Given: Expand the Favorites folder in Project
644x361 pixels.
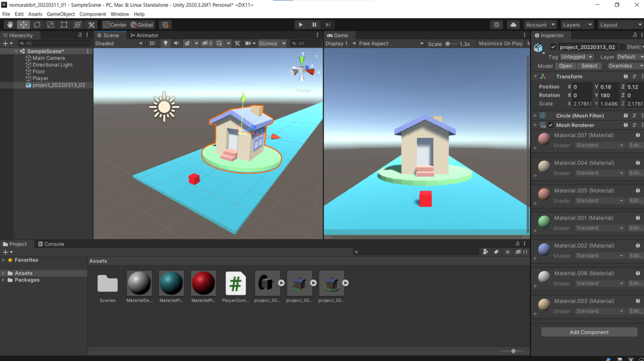Looking at the screenshot, I should [x=4, y=260].
